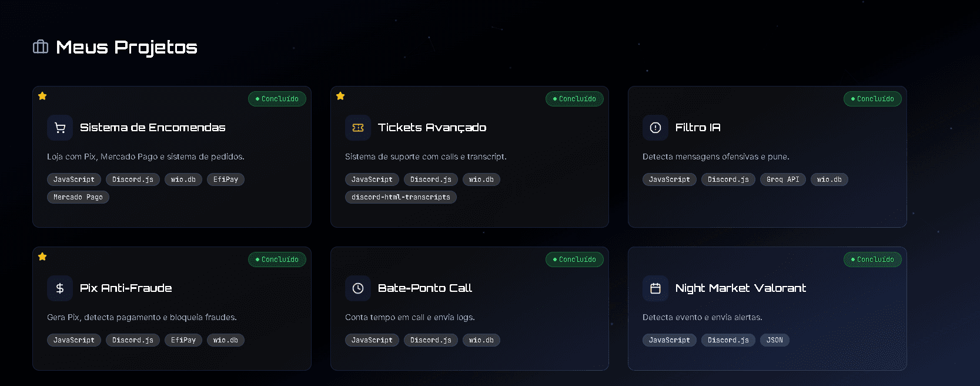Click the Concluído badge on Bate-Ponto Call
This screenshot has height=386, width=980.
pos(574,259)
